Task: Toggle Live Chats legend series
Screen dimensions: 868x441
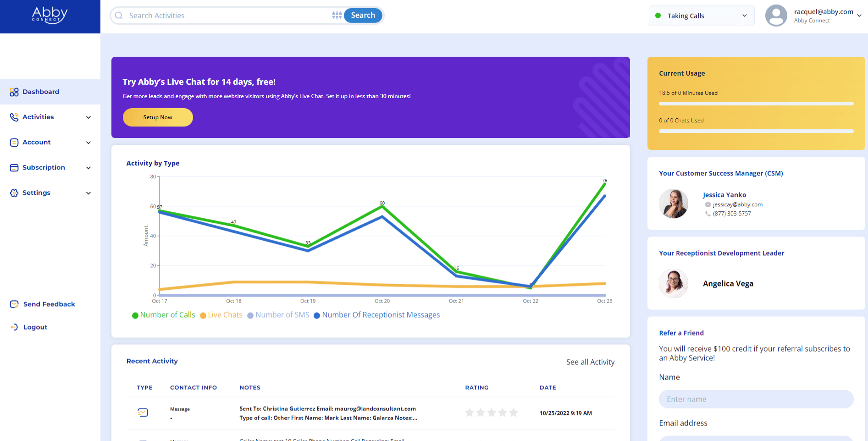Action: click(x=221, y=315)
